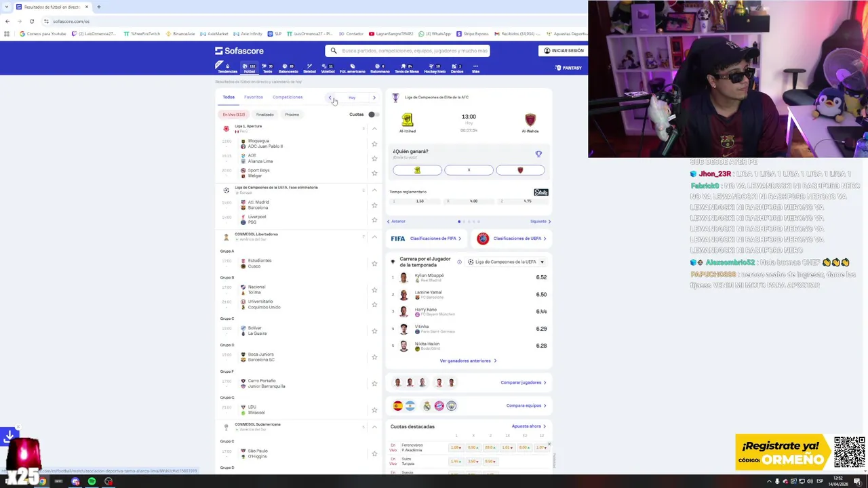Select the Balonmano sport icon
The width and height of the screenshot is (868, 488).
[x=380, y=68]
